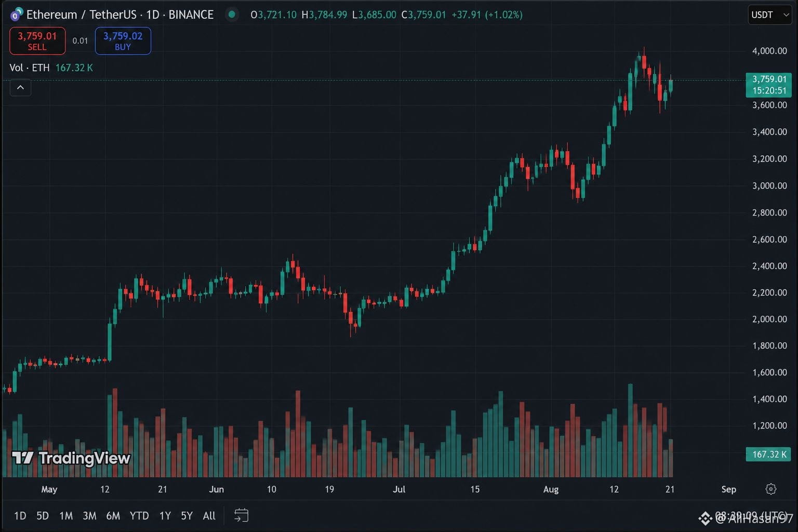The height and width of the screenshot is (532, 798).
Task: Click the low price L3,685.00
Action: 374,15
